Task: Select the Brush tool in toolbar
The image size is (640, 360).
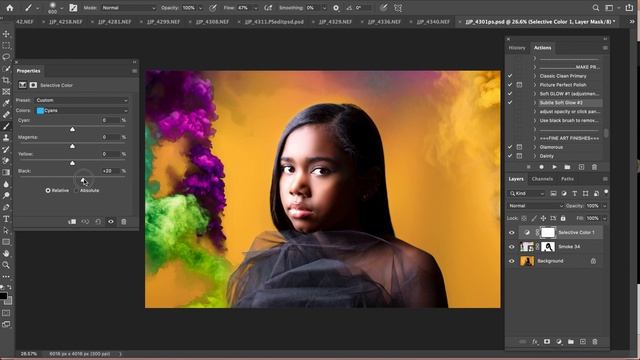Action: (x=6, y=127)
